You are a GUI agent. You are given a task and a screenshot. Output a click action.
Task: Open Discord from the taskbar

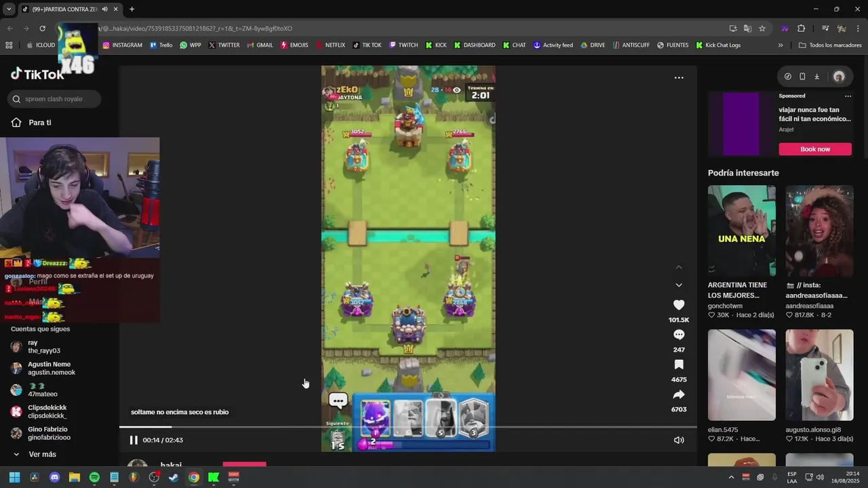point(54,477)
